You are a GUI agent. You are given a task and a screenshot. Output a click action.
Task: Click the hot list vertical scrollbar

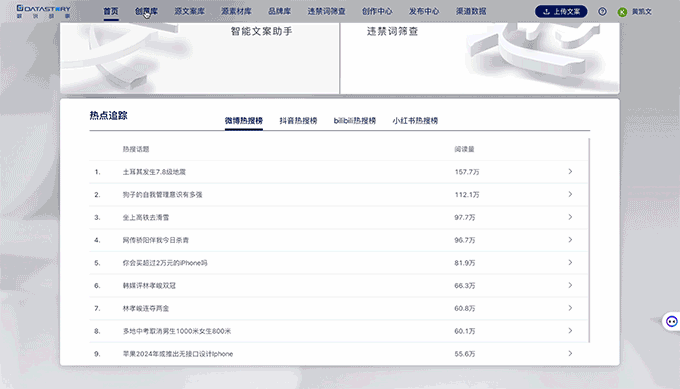coord(589,240)
